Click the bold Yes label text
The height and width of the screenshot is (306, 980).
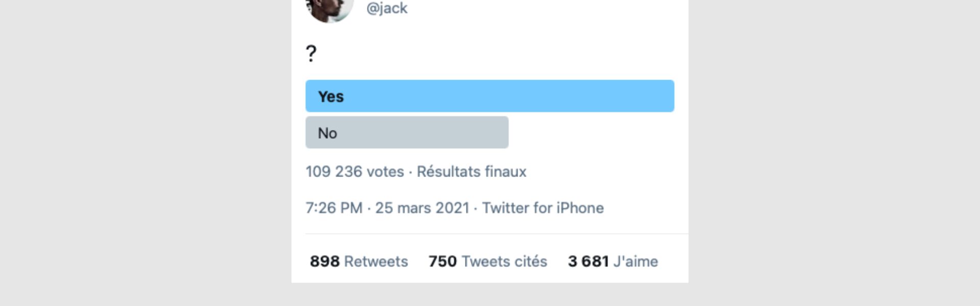[331, 96]
